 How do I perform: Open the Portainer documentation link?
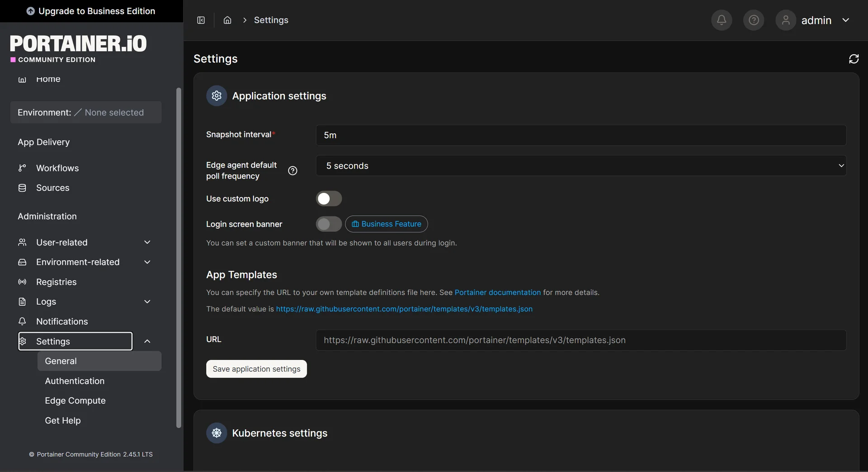497,293
